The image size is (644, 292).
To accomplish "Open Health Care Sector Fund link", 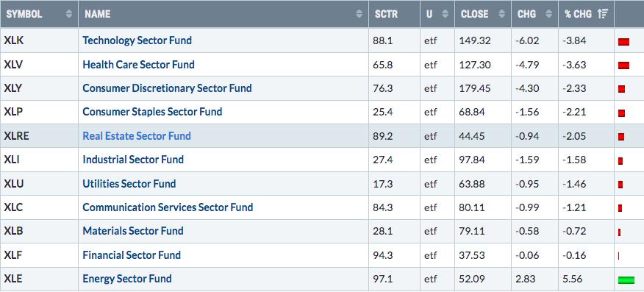I will 138,65.
